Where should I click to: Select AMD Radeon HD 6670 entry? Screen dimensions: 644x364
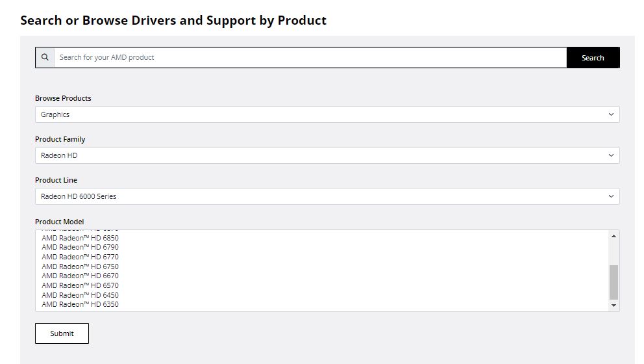click(x=80, y=276)
